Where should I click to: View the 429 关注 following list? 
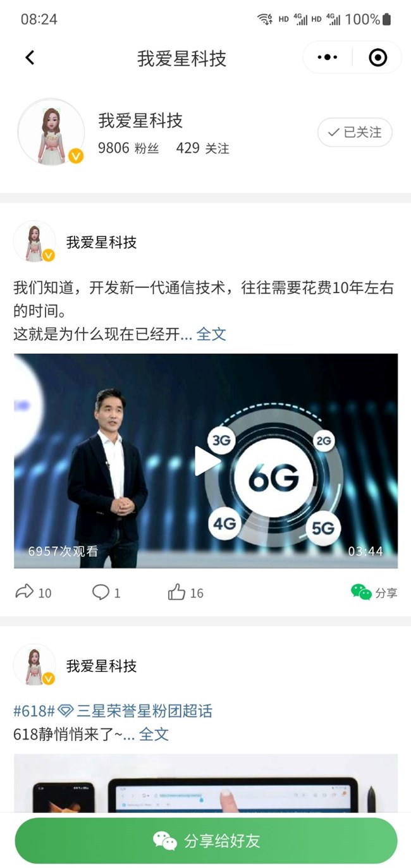tap(202, 148)
